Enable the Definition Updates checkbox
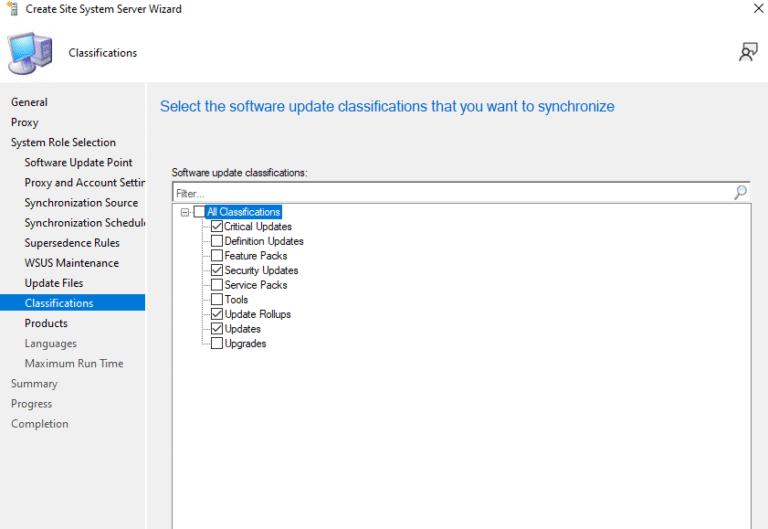 click(x=217, y=241)
